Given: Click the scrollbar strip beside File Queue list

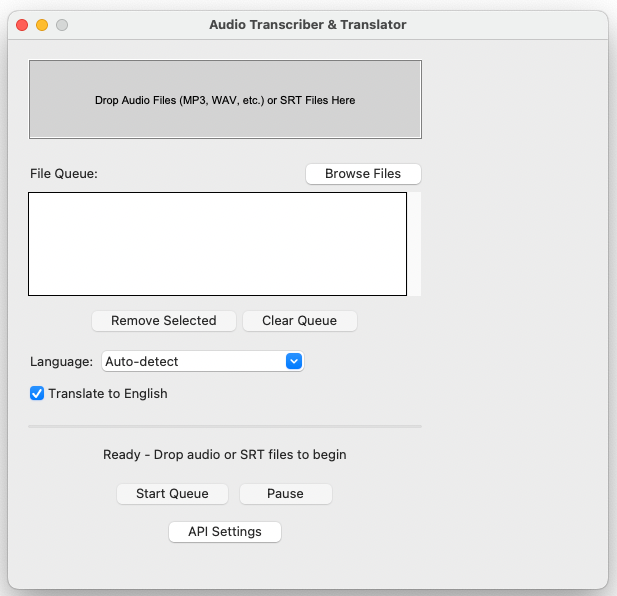Looking at the screenshot, I should pos(414,244).
